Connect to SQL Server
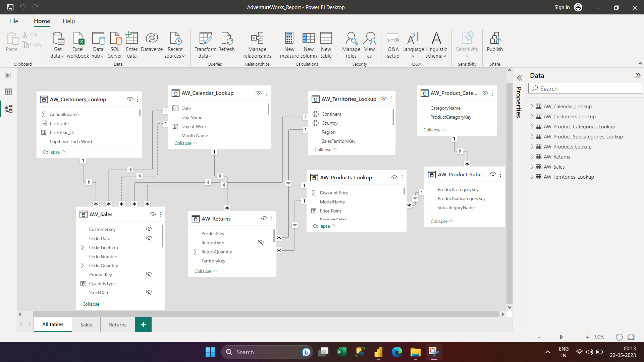The image size is (644, 362). pos(115,45)
